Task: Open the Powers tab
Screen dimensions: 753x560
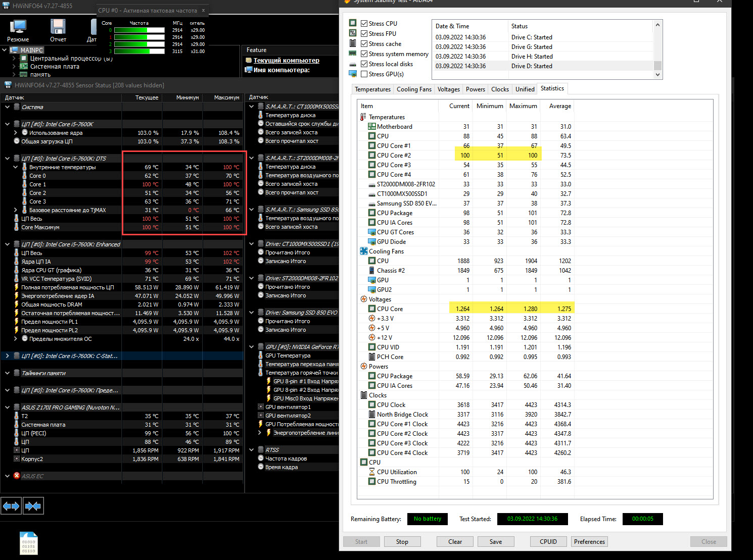Action: (475, 89)
